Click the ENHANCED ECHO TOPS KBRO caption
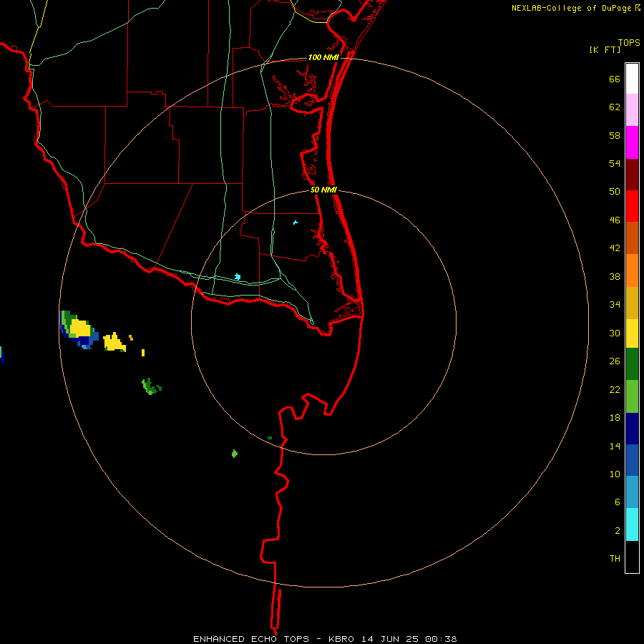The width and height of the screenshot is (644, 644). point(325,639)
